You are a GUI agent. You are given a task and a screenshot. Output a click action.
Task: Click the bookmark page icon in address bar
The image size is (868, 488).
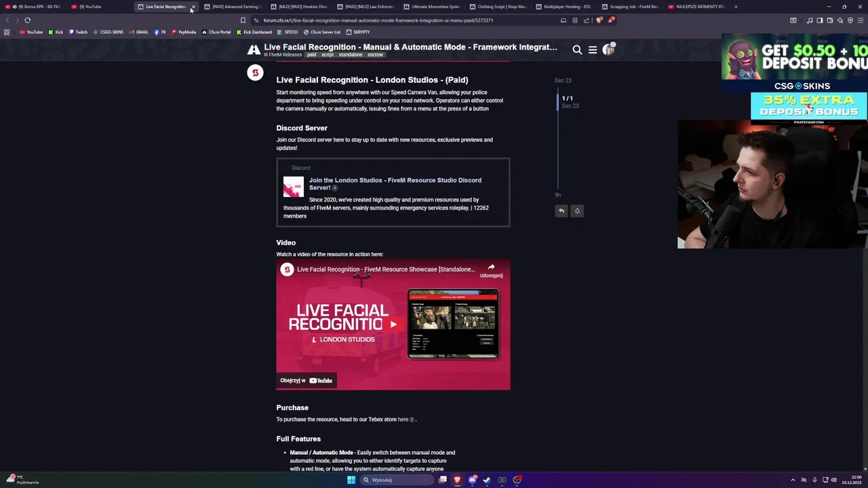click(x=243, y=20)
